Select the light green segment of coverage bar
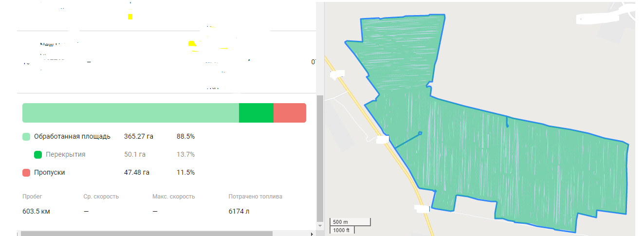 (130, 113)
